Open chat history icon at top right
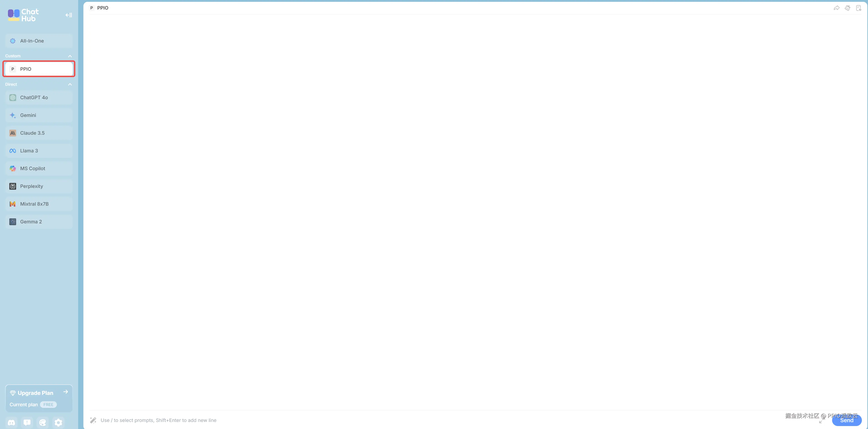 pos(858,8)
